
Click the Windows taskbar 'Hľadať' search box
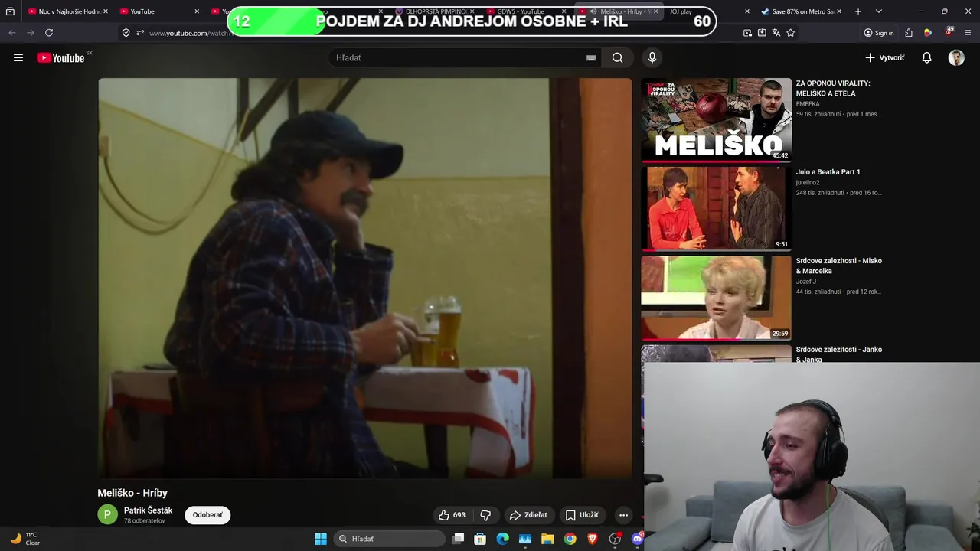tap(390, 539)
